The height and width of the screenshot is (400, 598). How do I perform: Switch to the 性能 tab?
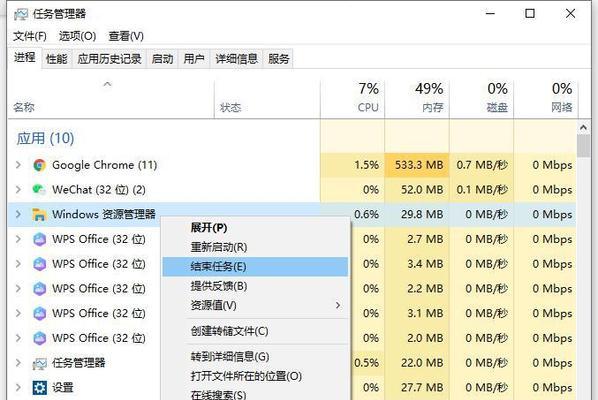(56, 59)
